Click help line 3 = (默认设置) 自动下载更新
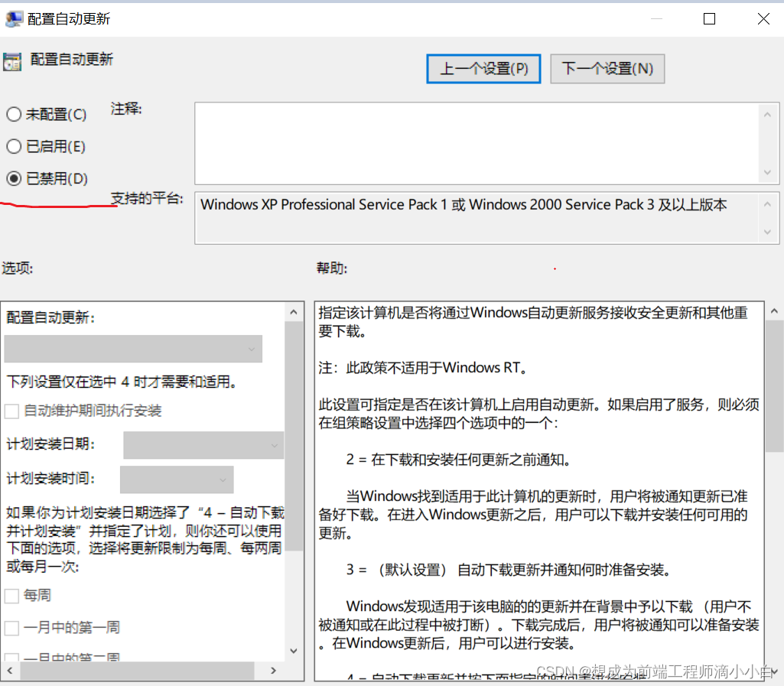The image size is (784, 686). [x=509, y=570]
